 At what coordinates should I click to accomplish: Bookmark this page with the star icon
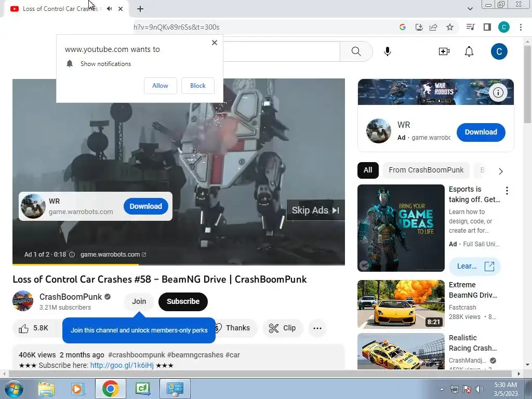pyautogui.click(x=450, y=27)
